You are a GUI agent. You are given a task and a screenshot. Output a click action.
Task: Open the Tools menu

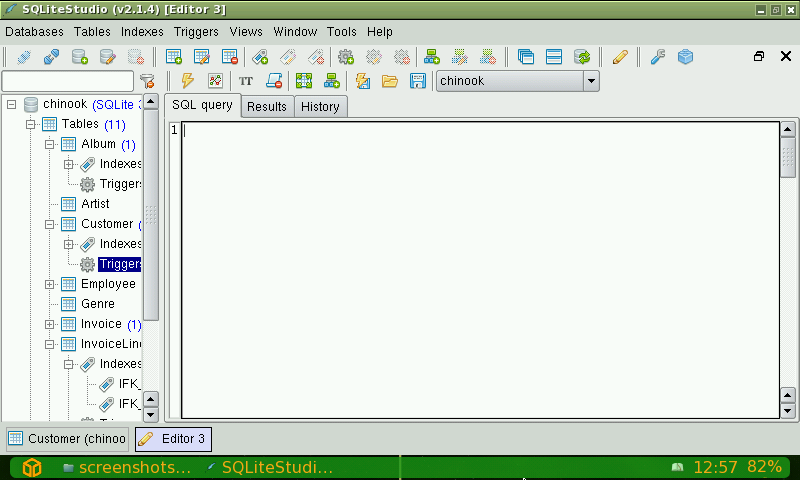coord(341,32)
